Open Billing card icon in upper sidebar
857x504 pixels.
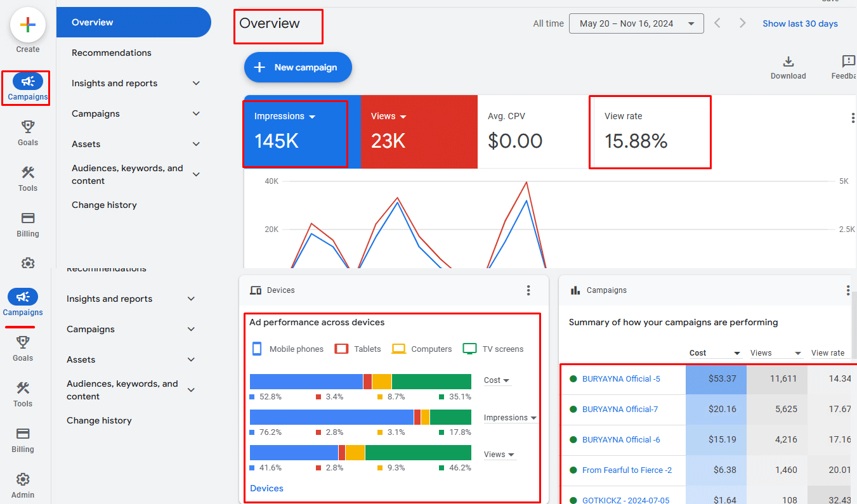coord(28,218)
